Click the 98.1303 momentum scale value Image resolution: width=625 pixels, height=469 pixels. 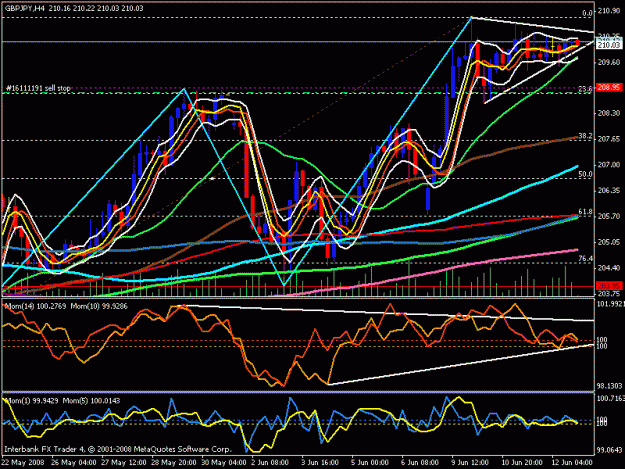click(x=609, y=386)
